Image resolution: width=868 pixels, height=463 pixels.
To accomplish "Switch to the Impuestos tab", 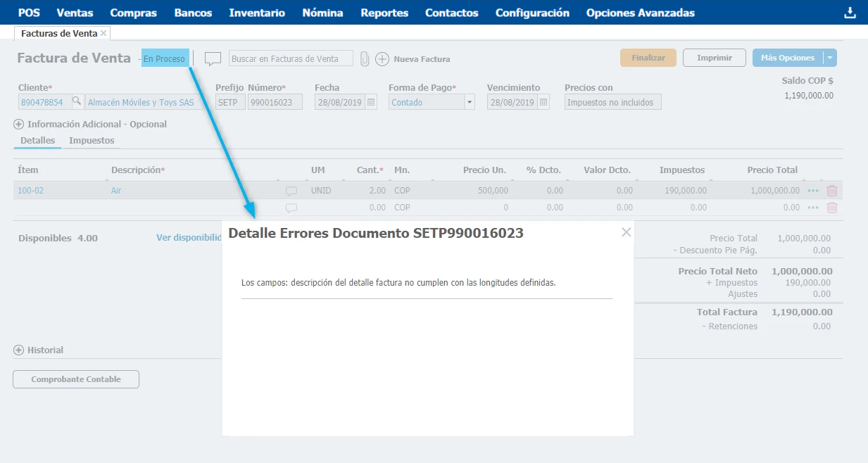I will pos(92,141).
